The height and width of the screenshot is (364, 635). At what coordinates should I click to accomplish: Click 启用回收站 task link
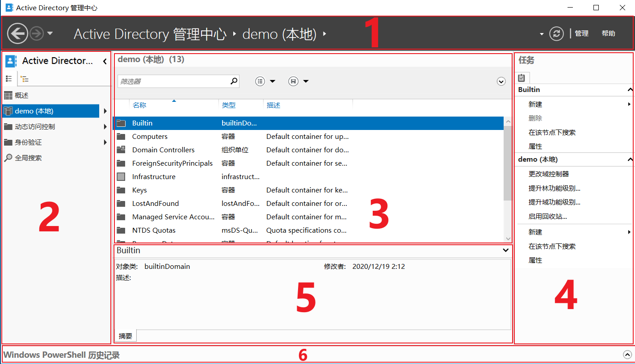point(547,217)
